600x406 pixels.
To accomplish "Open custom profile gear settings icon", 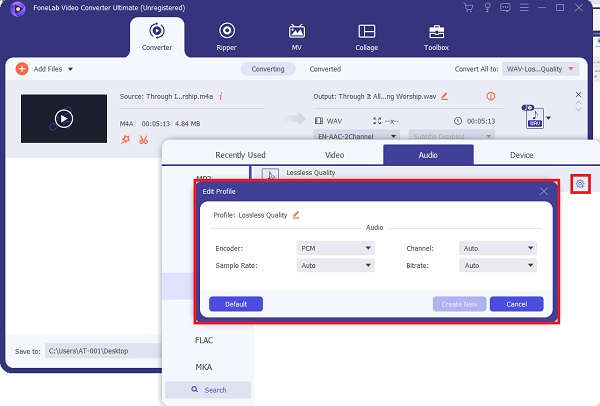I will [x=580, y=184].
